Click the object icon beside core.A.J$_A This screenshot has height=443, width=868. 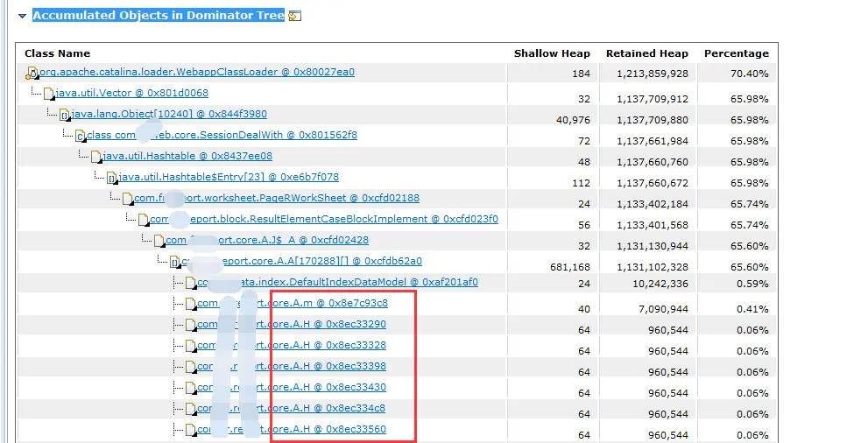159,241
